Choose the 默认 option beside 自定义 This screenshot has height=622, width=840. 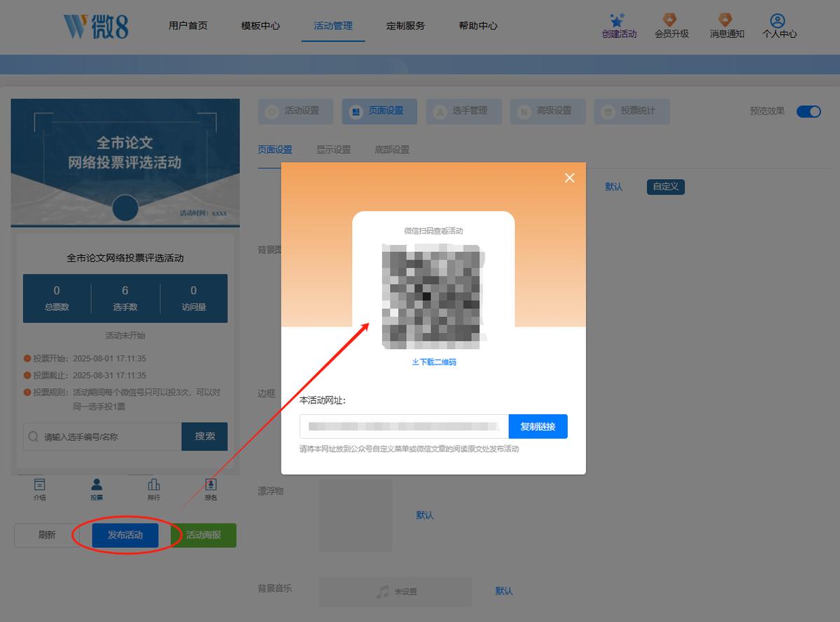(x=614, y=187)
